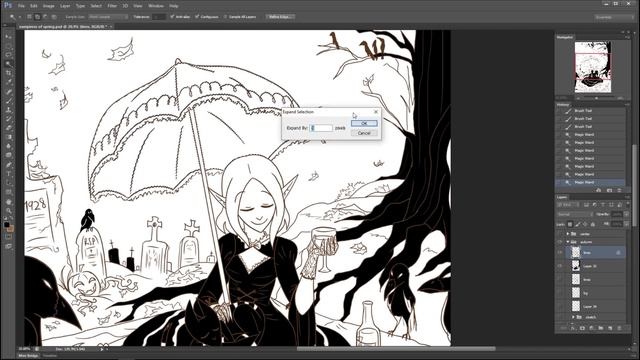Click the Navigator preview thumbnail
Viewport: 640px width, 360px height.
[x=593, y=67]
